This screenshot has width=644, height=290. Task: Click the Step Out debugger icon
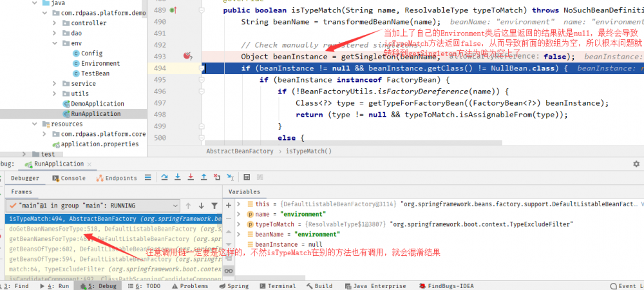[x=204, y=177]
